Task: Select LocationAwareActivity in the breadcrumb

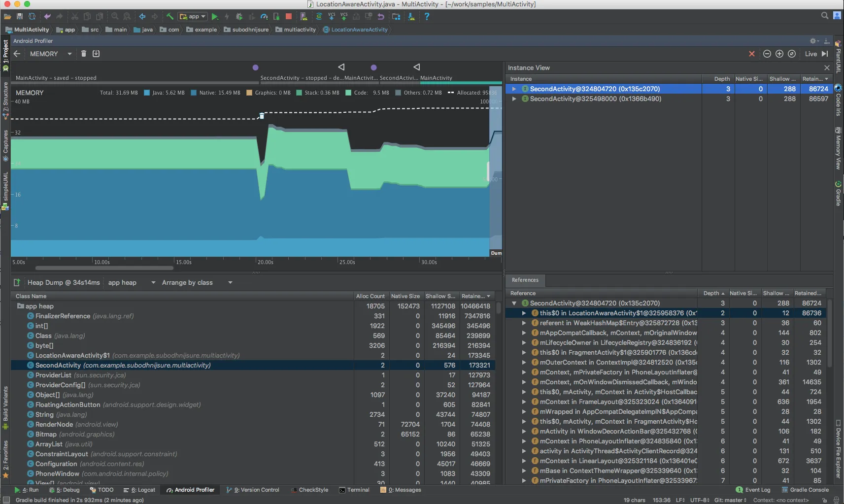Action: click(x=359, y=30)
